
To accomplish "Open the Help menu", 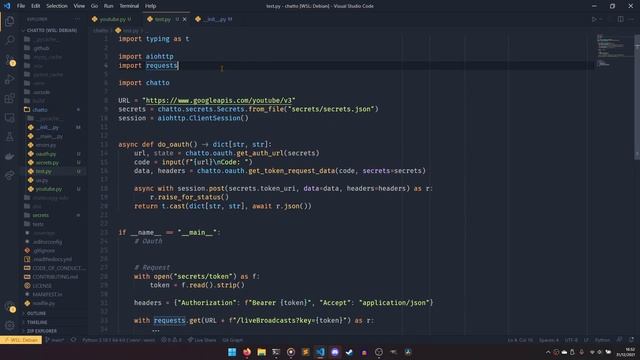I will 151,6.
